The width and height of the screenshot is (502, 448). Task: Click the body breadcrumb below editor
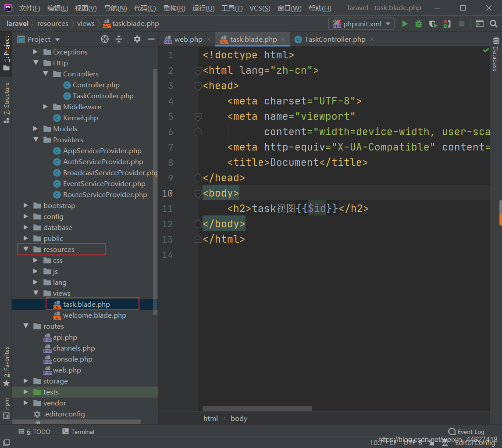coord(239,419)
